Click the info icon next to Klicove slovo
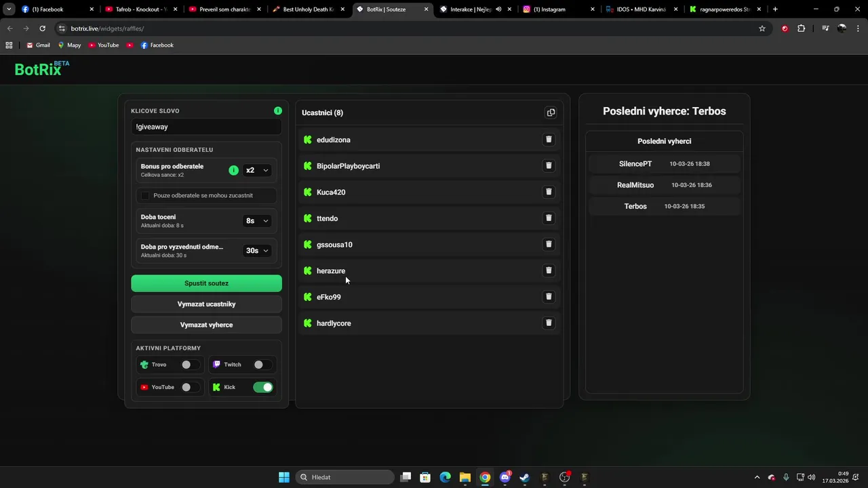This screenshot has height=488, width=868. pos(278,110)
